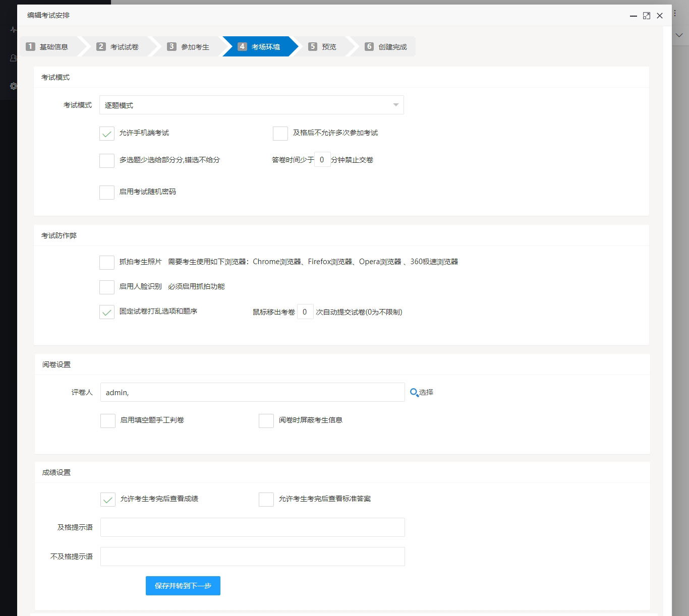Screen dimensions: 689x616
Task: Expand the chevron at top right behind dialog
Action: point(679,35)
